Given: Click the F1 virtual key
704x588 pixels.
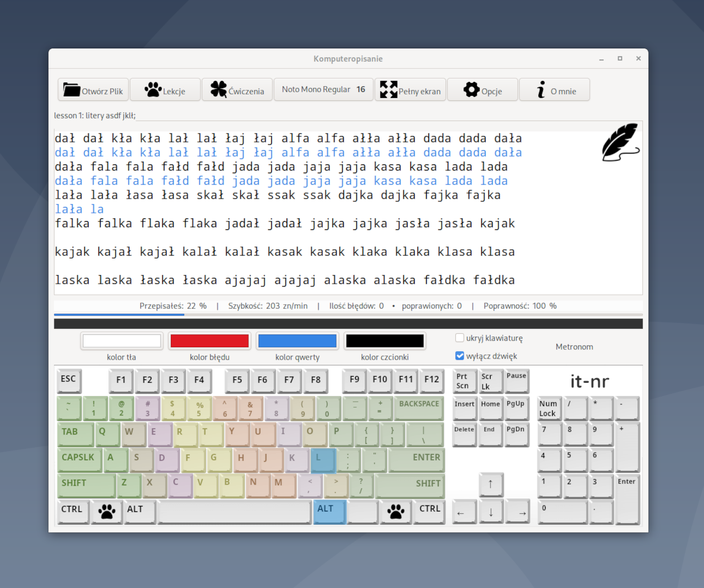Looking at the screenshot, I should tap(121, 380).
